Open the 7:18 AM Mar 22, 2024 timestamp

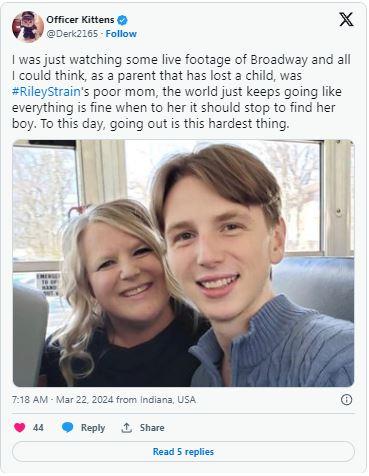click(x=63, y=399)
